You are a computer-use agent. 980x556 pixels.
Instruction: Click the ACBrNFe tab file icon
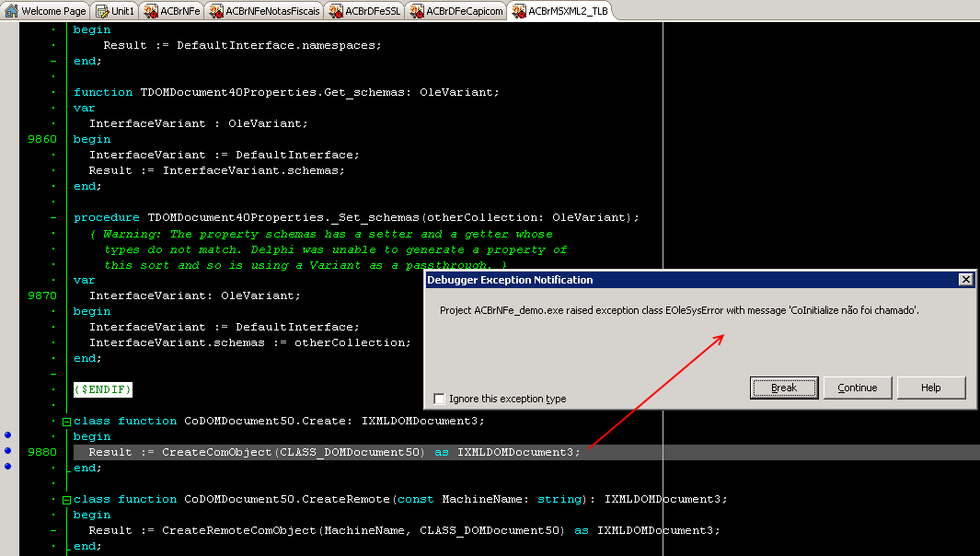tap(151, 11)
